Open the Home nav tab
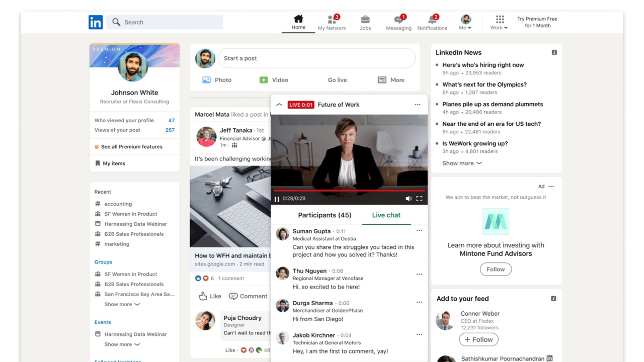Screen dimensions: 644x362 coord(298,23)
